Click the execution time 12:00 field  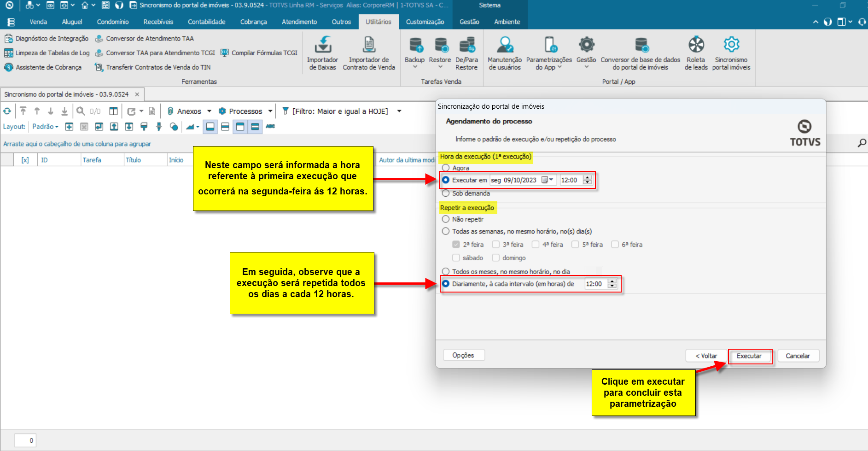coord(571,180)
